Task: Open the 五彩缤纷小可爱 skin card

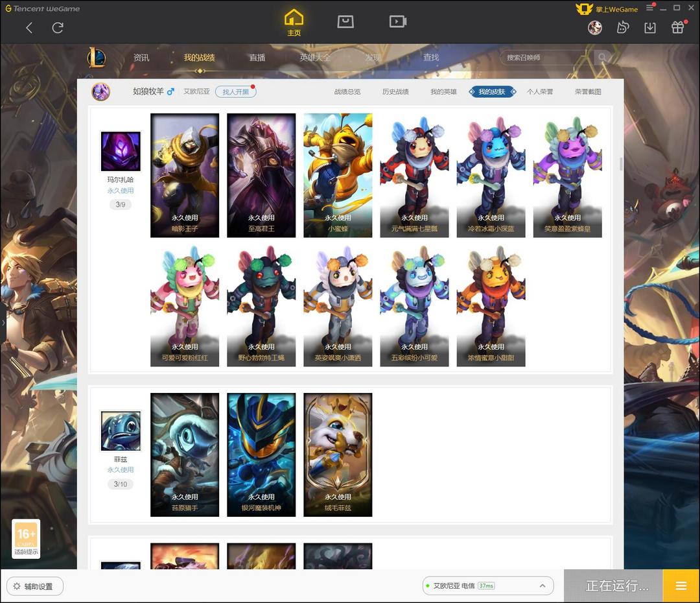Action: (x=414, y=305)
